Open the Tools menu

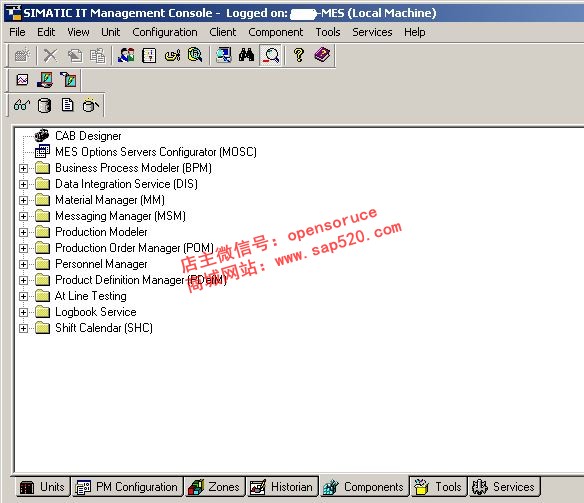tap(328, 32)
